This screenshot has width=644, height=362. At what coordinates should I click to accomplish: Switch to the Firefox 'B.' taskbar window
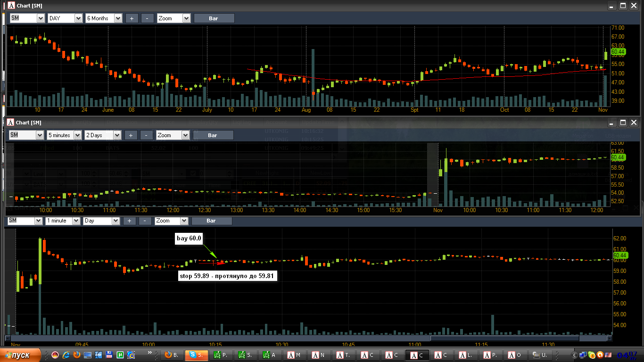click(x=171, y=355)
